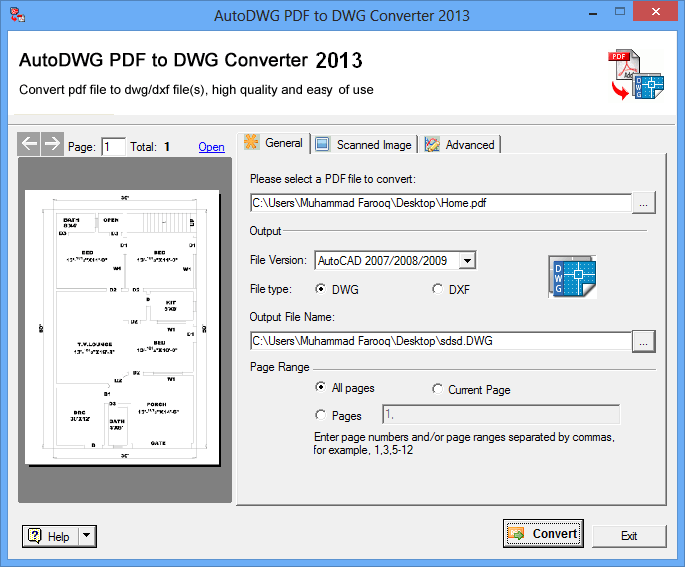Image resolution: width=685 pixels, height=567 pixels.
Task: Maximize the converter window
Action: tap(619, 12)
